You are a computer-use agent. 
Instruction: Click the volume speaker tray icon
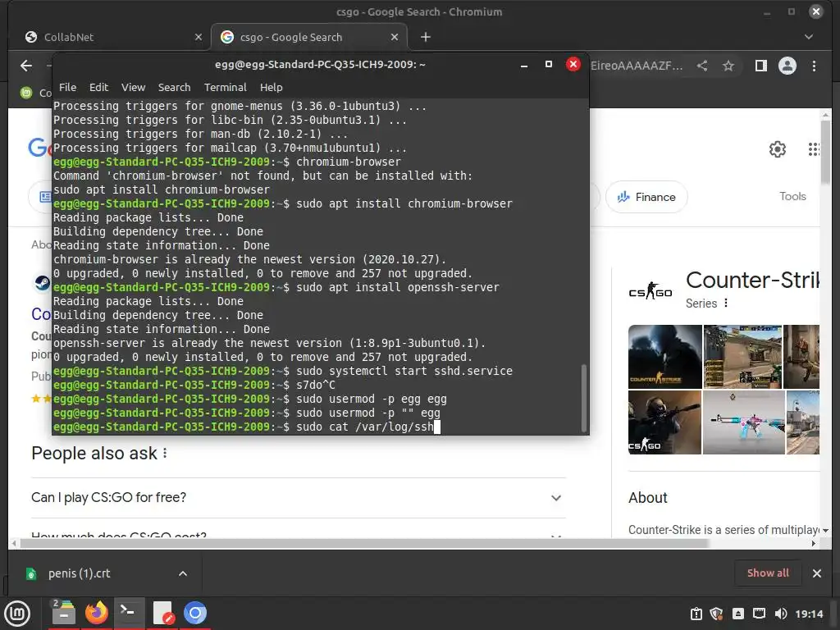point(781,614)
